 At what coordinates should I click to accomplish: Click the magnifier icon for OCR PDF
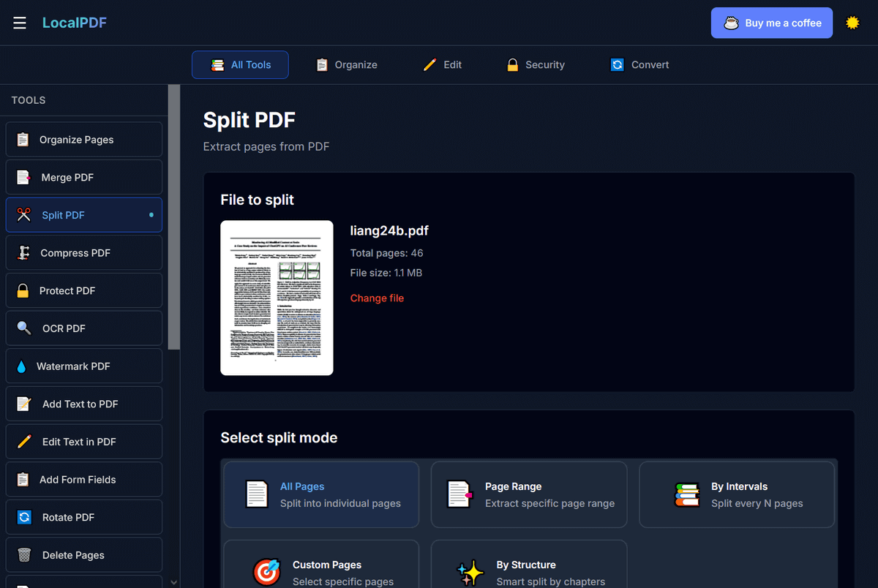click(x=24, y=328)
